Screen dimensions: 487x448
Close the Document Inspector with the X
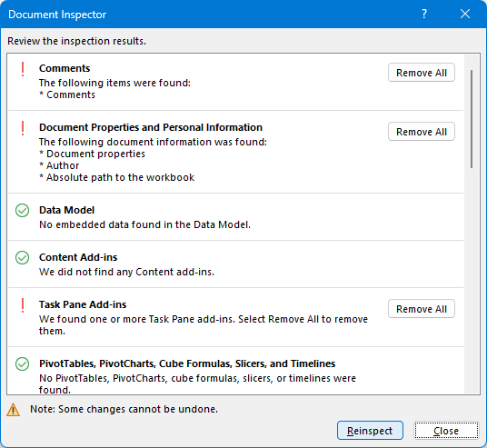tap(465, 14)
